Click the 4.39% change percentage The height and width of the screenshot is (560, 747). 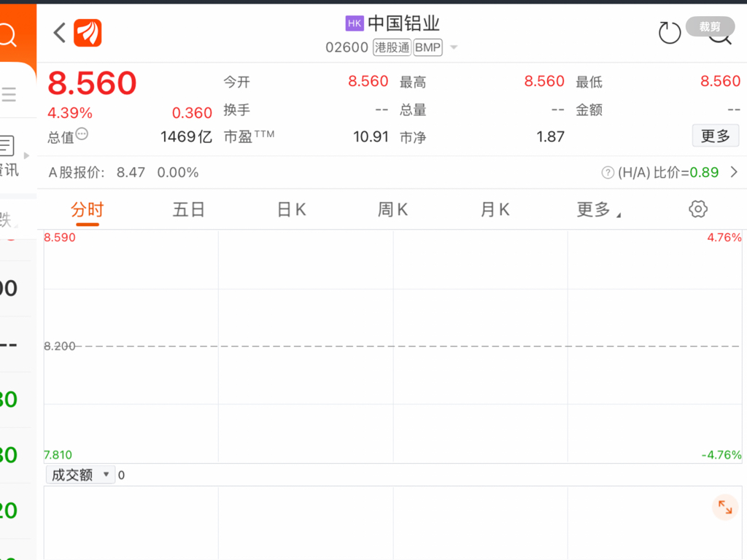70,113
